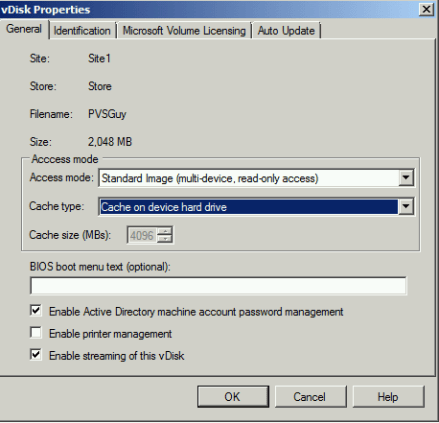Toggle Enable streaming of this vDisk
The width and height of the screenshot is (439, 423).
tap(36, 354)
